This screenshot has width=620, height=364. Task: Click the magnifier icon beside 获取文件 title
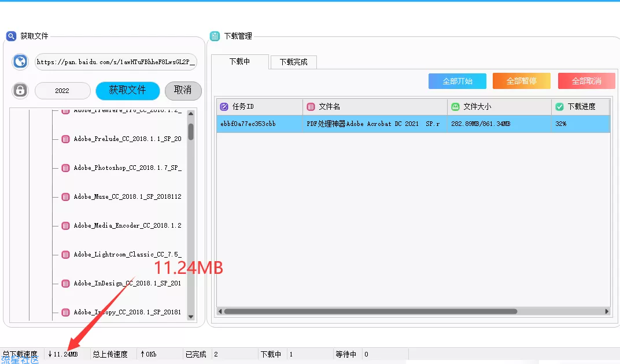coord(11,36)
